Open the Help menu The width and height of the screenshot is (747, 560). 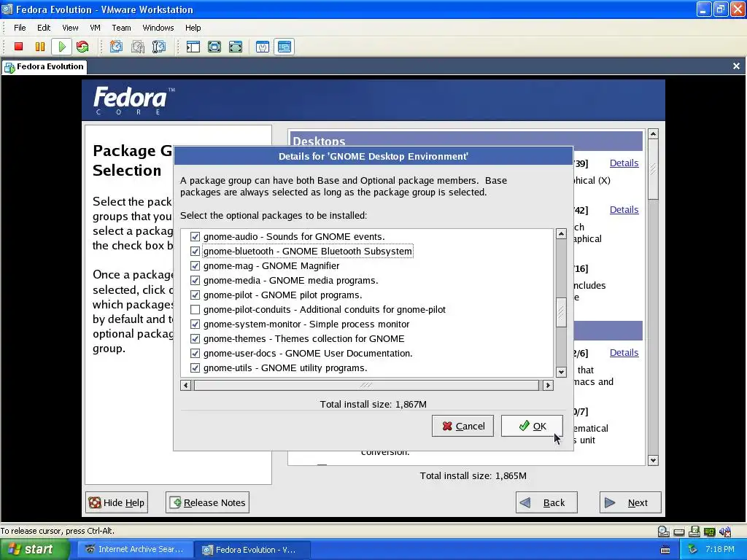click(x=193, y=28)
